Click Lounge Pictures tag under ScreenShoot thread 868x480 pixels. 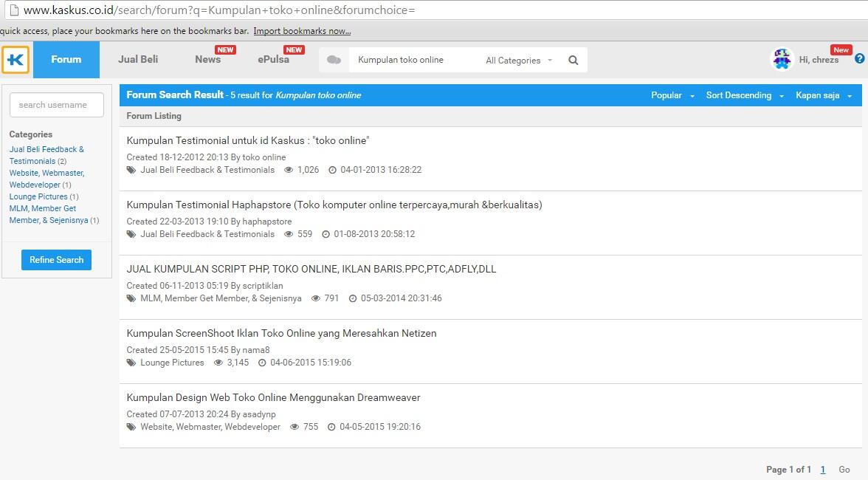pos(172,363)
